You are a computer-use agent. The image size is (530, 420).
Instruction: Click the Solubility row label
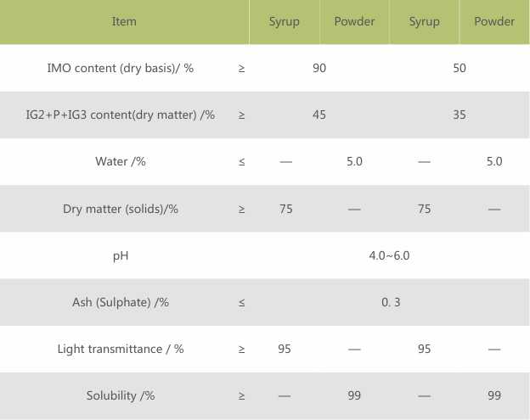[x=120, y=395]
